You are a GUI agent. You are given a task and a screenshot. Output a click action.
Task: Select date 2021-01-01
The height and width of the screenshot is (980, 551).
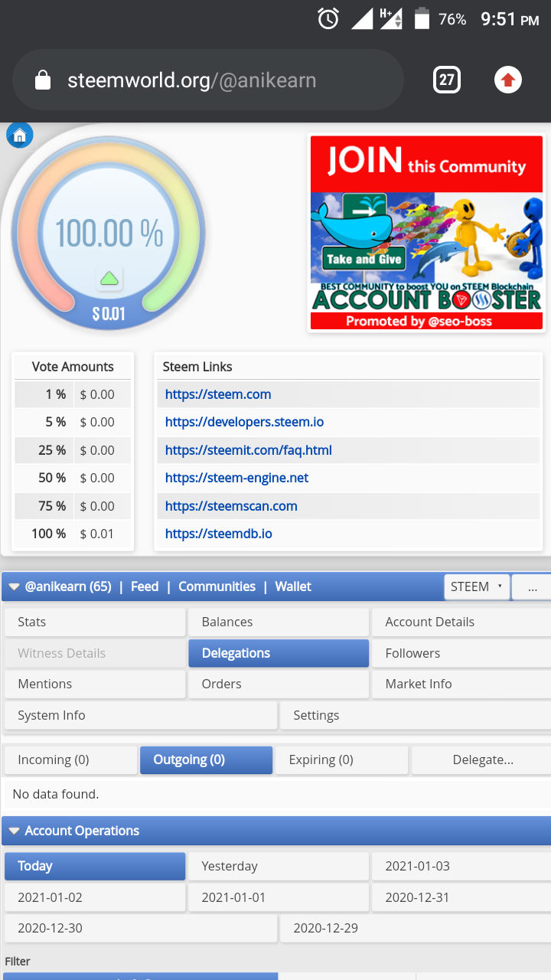point(279,897)
